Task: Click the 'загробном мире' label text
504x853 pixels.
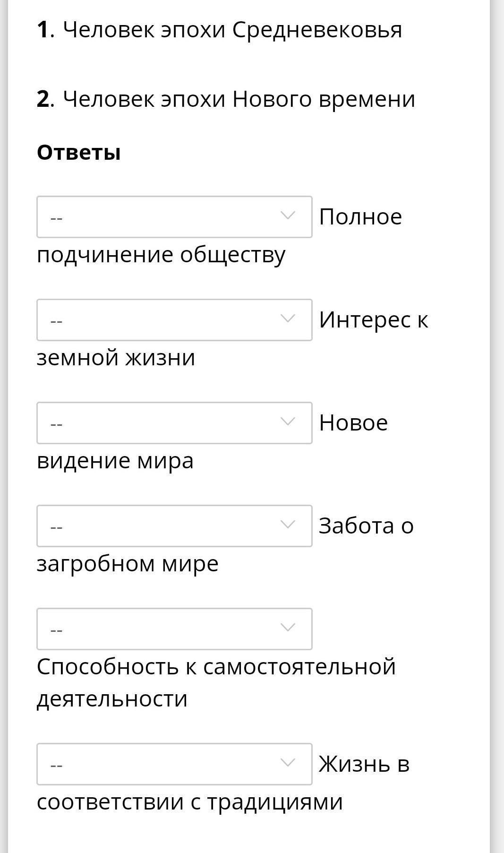Action: click(x=128, y=564)
